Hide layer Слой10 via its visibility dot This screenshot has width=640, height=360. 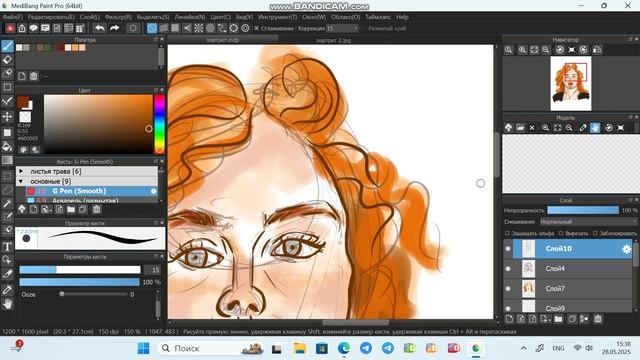point(508,249)
